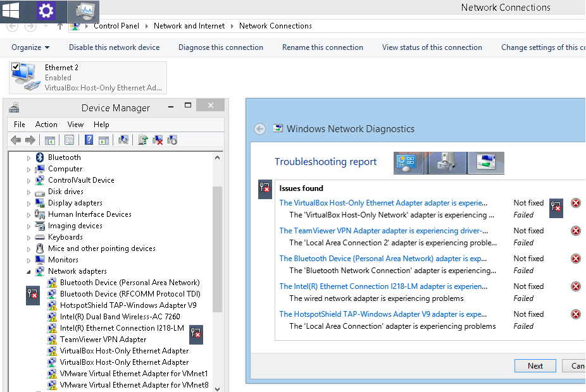Viewport: 586px width, 392px height.
Task: Click the Ethernet 2 adapter icon
Action: click(25, 77)
